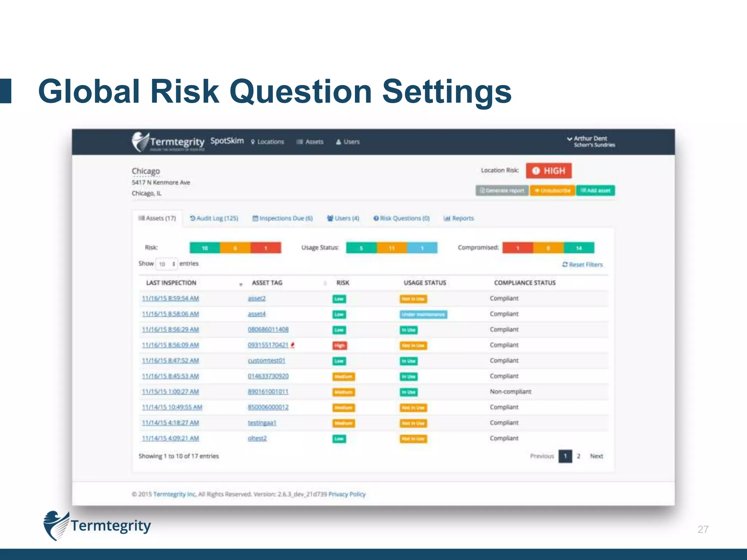The width and height of the screenshot is (747, 560).
Task: Filter usage status green segment 5
Action: coord(361,248)
